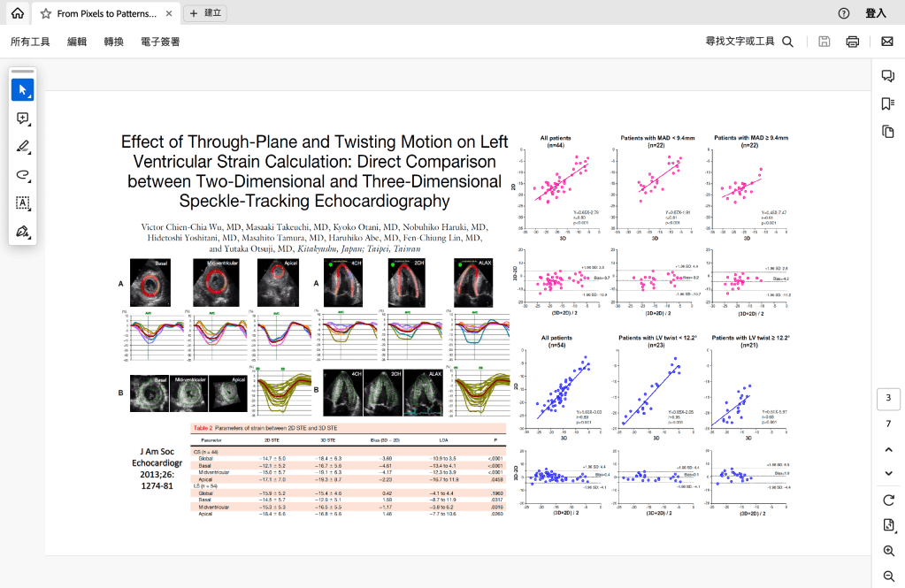Open the page thumbnails panel icon
Viewport: 905px width, 588px height.
coord(887,133)
